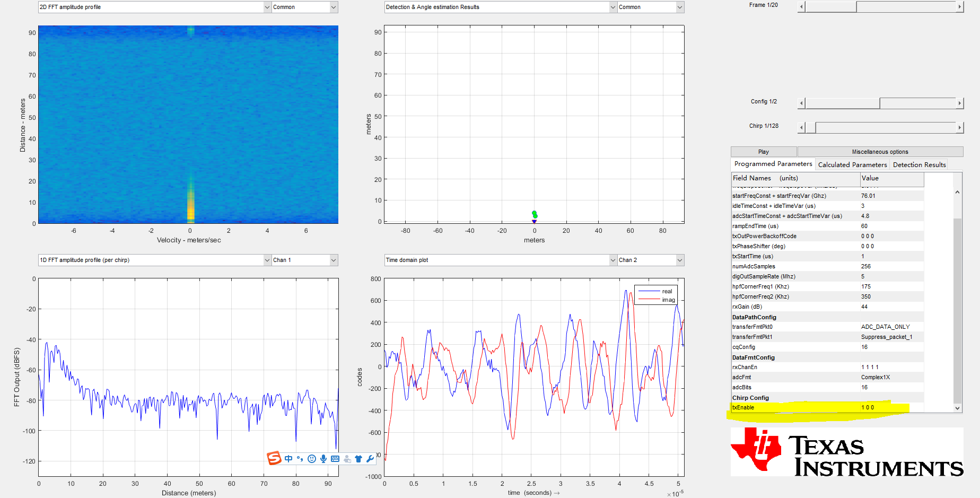This screenshot has height=498, width=980.
Task: Open IME toolbox wrench icon
Action: (x=370, y=459)
